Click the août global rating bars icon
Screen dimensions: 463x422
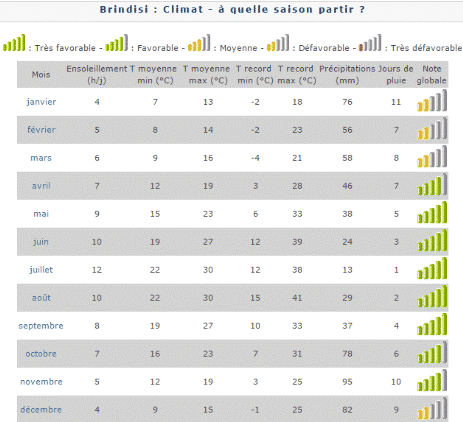432,296
